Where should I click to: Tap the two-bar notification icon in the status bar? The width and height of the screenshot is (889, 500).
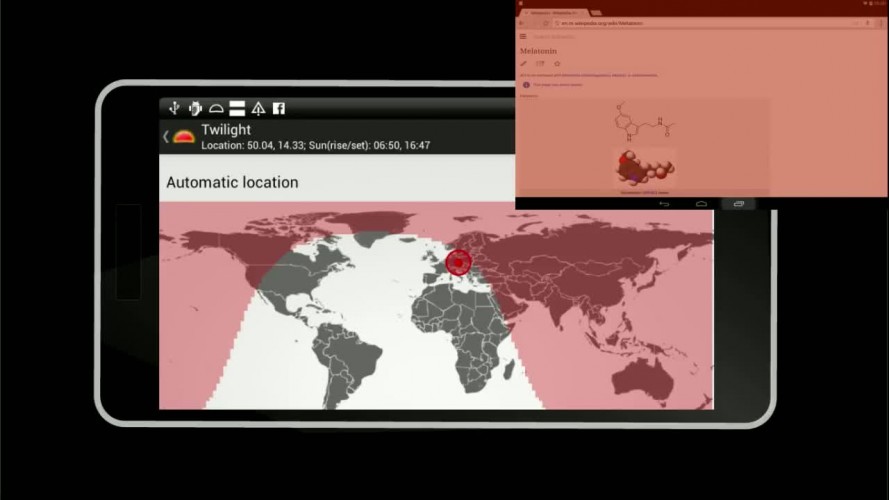tap(237, 108)
